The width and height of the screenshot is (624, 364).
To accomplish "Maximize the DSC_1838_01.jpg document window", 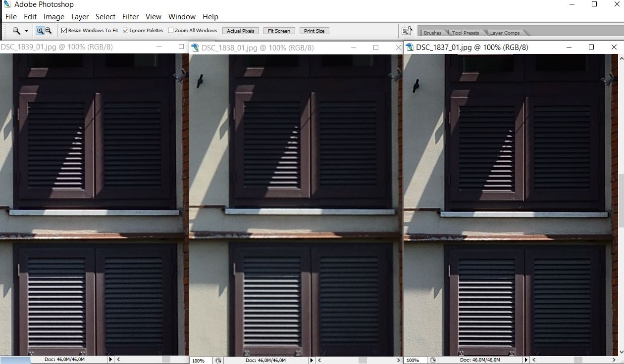I will tap(376, 47).
